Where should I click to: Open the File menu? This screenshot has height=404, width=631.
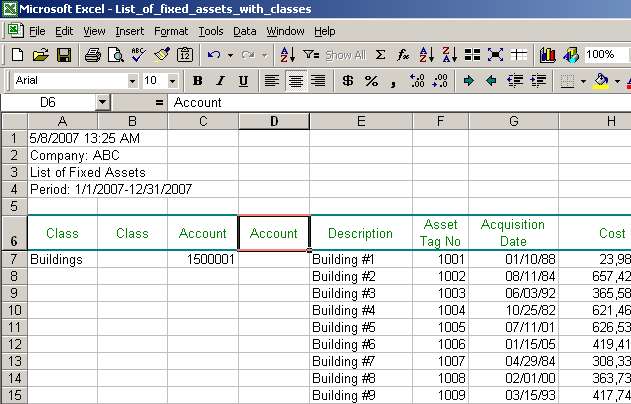tap(37, 31)
